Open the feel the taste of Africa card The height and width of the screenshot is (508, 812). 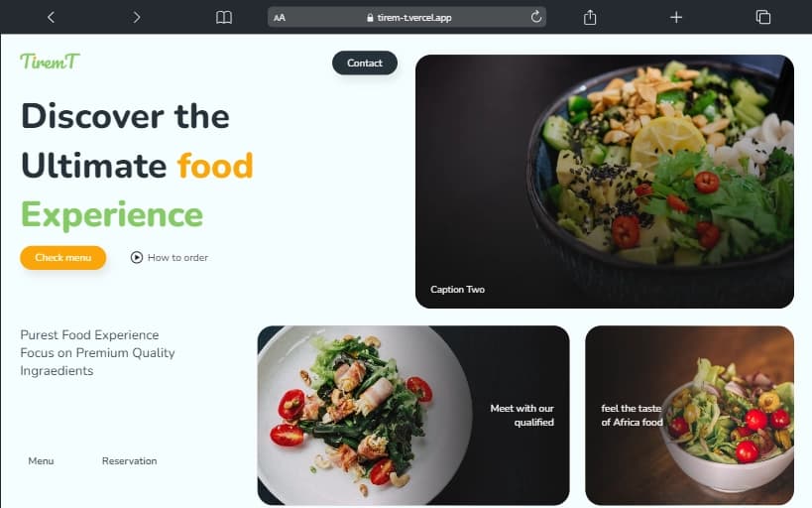point(689,415)
